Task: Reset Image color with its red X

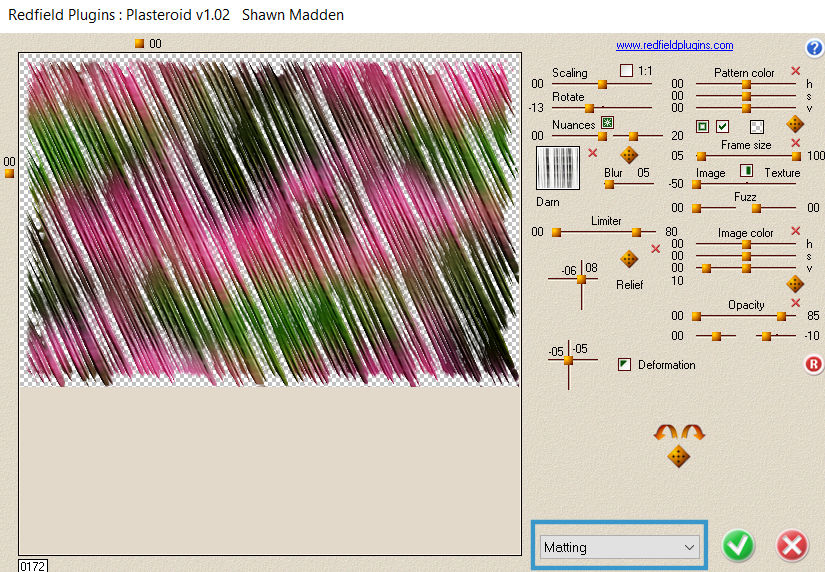Action: pos(796,231)
